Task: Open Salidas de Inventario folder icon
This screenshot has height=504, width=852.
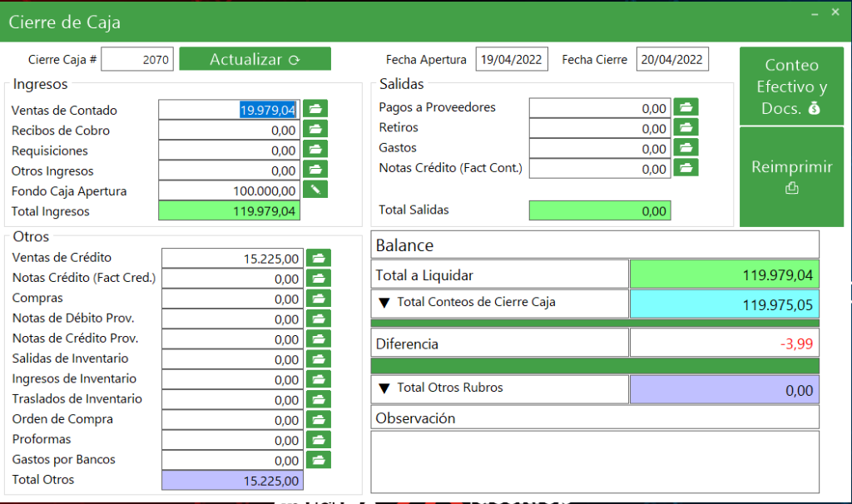Action: point(319,358)
